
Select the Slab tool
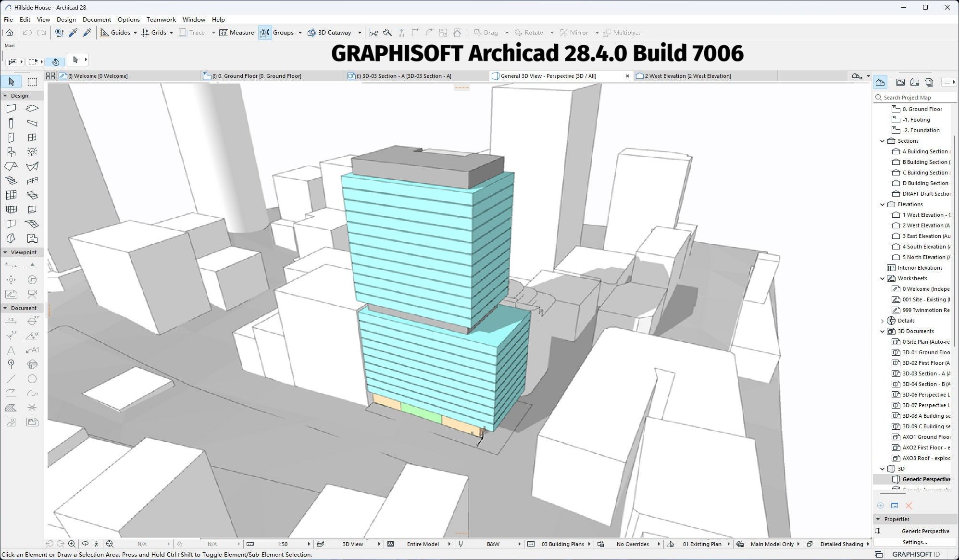coord(32,109)
